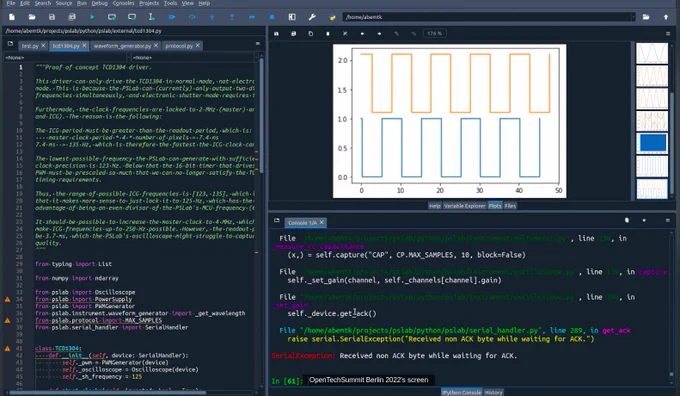
Task: Stop debugging with the blue square icon
Action: click(x=271, y=17)
